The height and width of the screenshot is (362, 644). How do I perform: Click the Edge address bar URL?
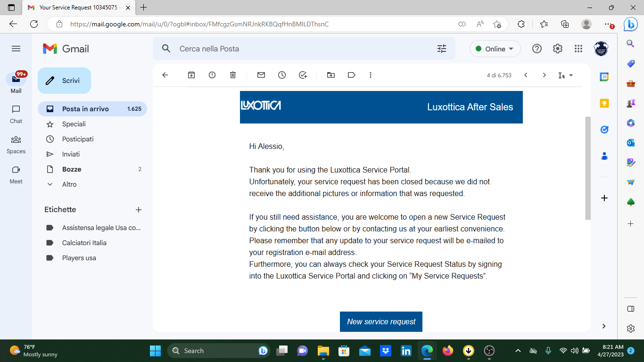pyautogui.click(x=199, y=24)
